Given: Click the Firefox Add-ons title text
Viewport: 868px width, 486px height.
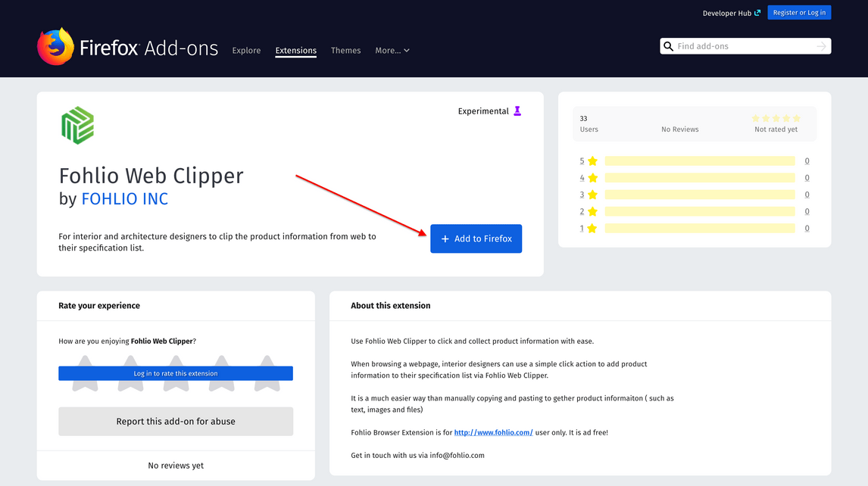Looking at the screenshot, I should pos(149,48).
